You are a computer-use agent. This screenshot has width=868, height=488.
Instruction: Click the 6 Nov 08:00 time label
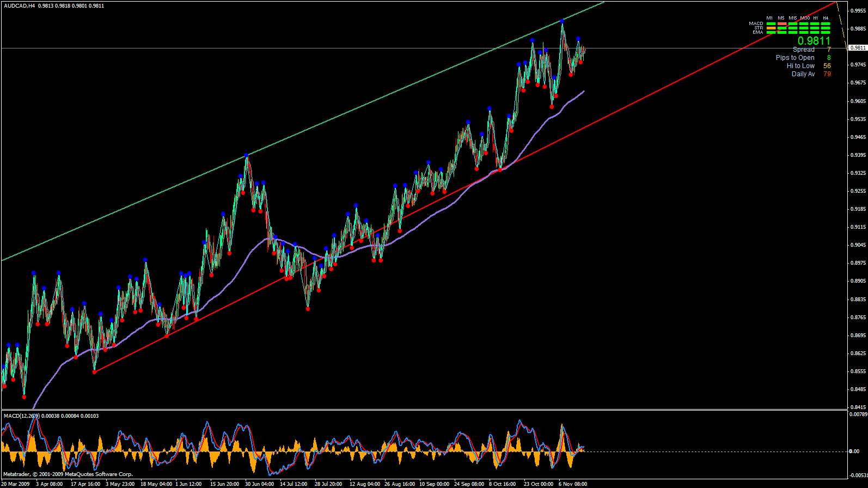[x=573, y=484]
